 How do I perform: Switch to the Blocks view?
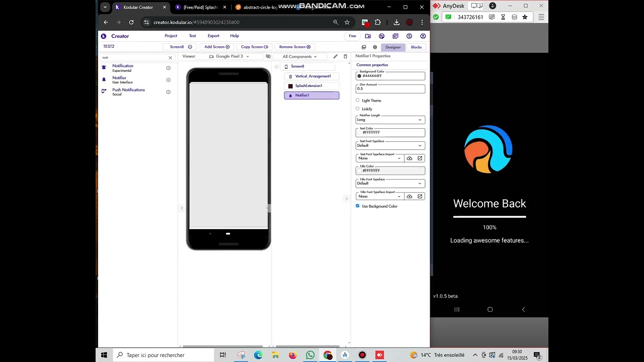(416, 47)
